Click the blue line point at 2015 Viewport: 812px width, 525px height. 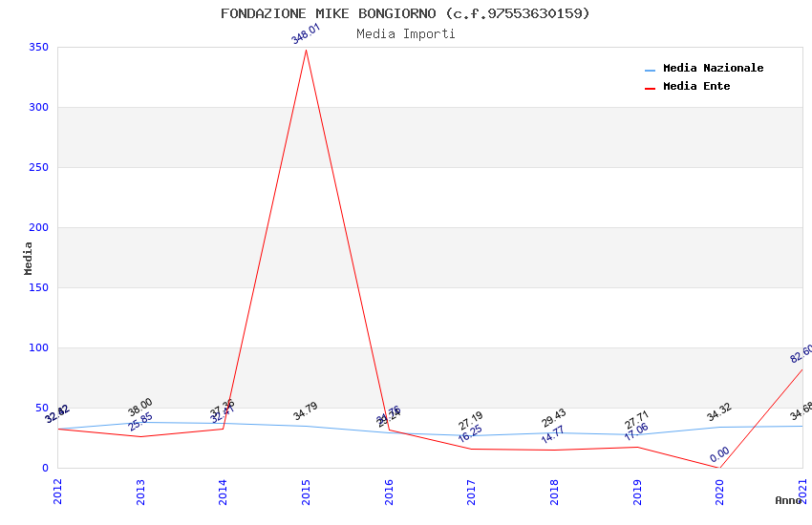click(306, 427)
